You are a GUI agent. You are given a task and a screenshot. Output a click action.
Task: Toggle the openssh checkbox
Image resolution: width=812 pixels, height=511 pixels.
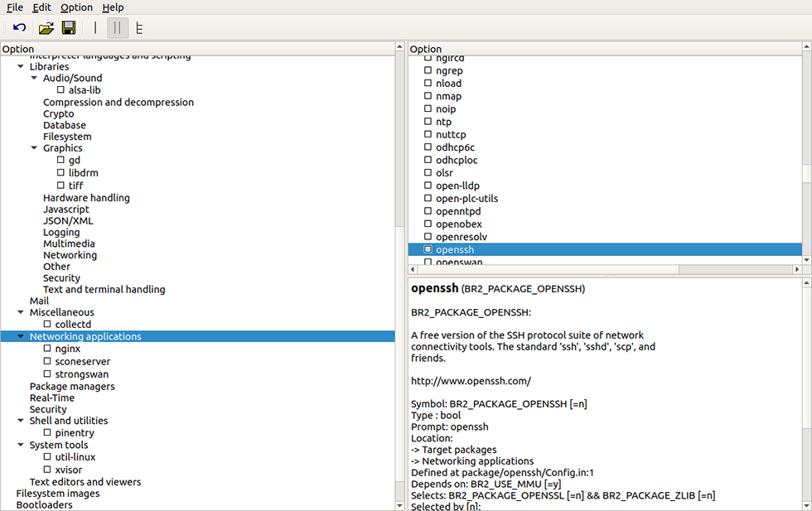[x=428, y=249]
